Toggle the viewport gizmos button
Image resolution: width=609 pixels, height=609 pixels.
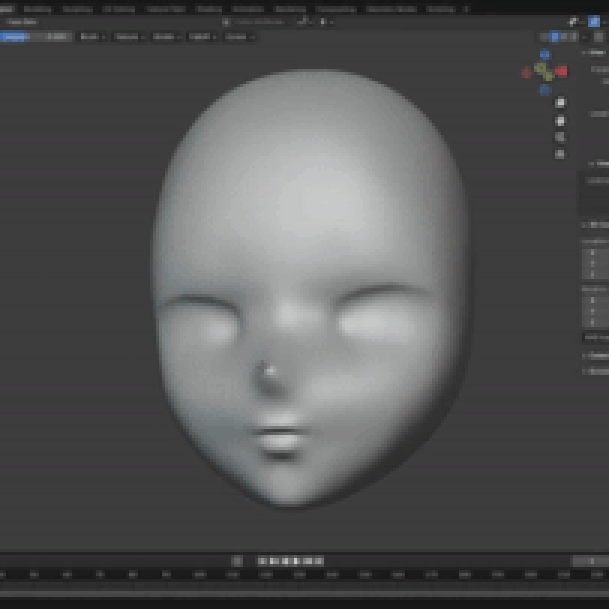click(x=573, y=22)
